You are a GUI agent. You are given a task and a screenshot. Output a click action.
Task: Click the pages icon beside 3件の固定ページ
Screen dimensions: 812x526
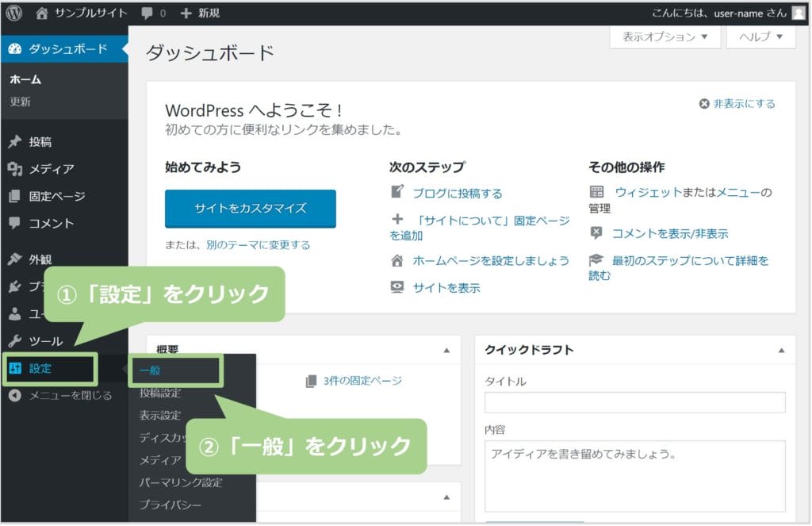tap(311, 382)
